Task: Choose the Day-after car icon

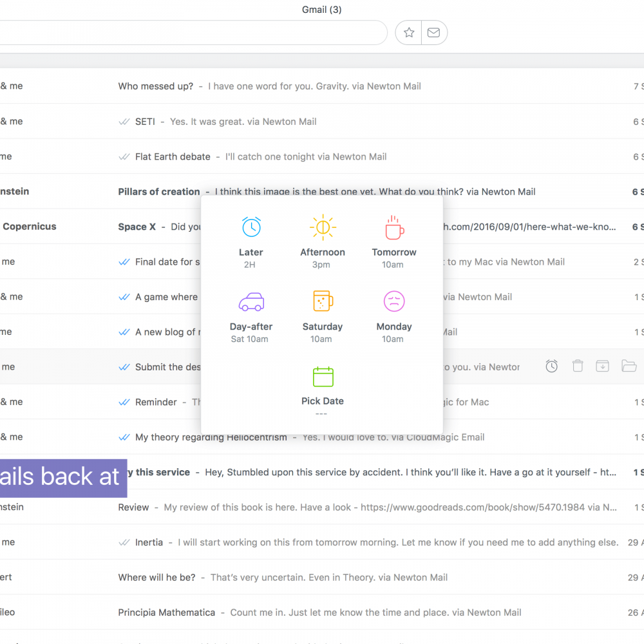Action: [251, 301]
